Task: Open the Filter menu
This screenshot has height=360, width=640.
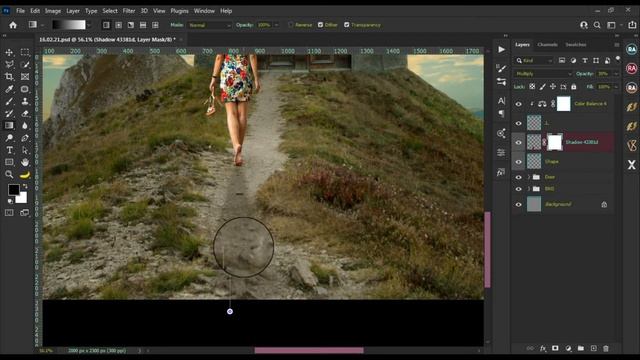Action: pos(129,11)
